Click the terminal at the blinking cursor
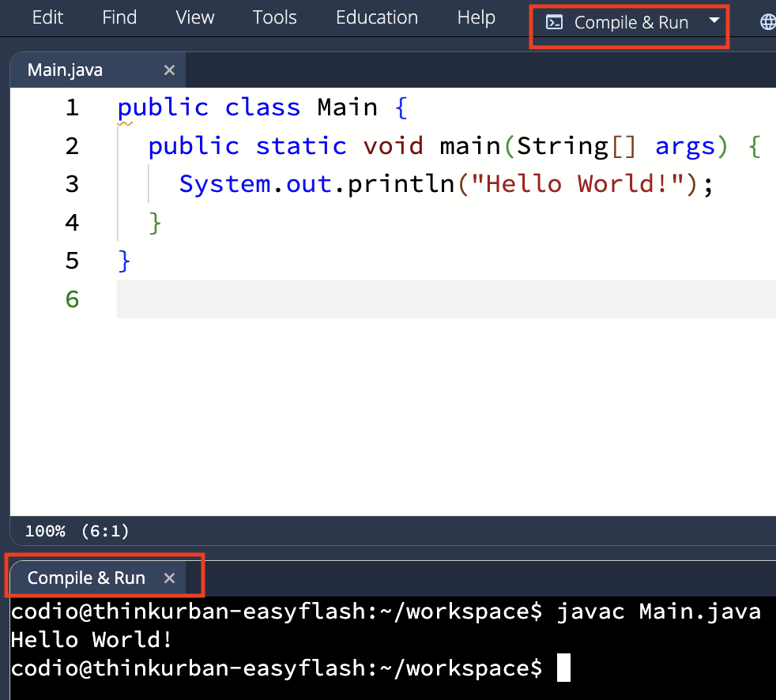Screen dimensions: 776x700 point(563,668)
